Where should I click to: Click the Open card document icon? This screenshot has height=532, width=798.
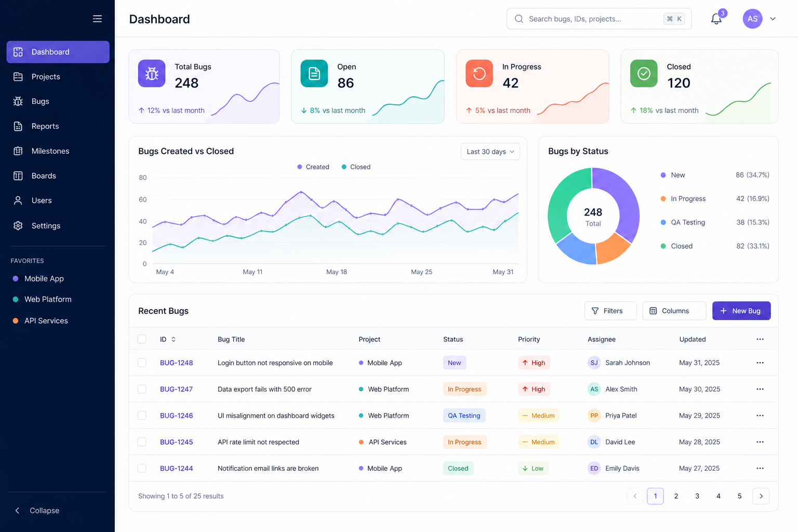[x=314, y=73]
